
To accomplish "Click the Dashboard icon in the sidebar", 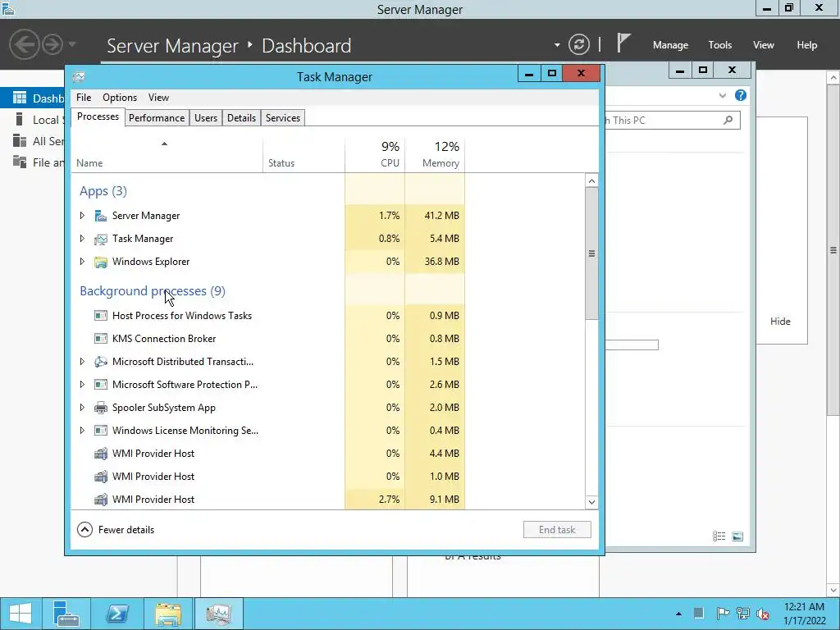I will click(20, 98).
